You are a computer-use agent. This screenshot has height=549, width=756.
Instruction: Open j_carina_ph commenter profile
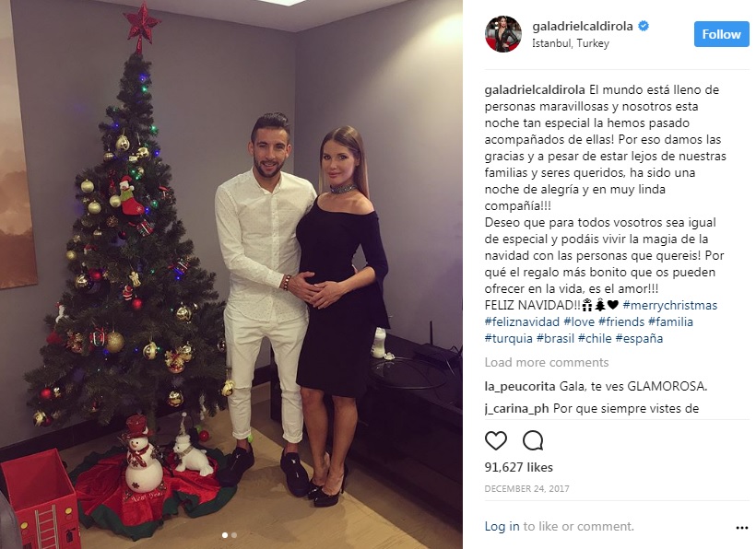point(517,408)
